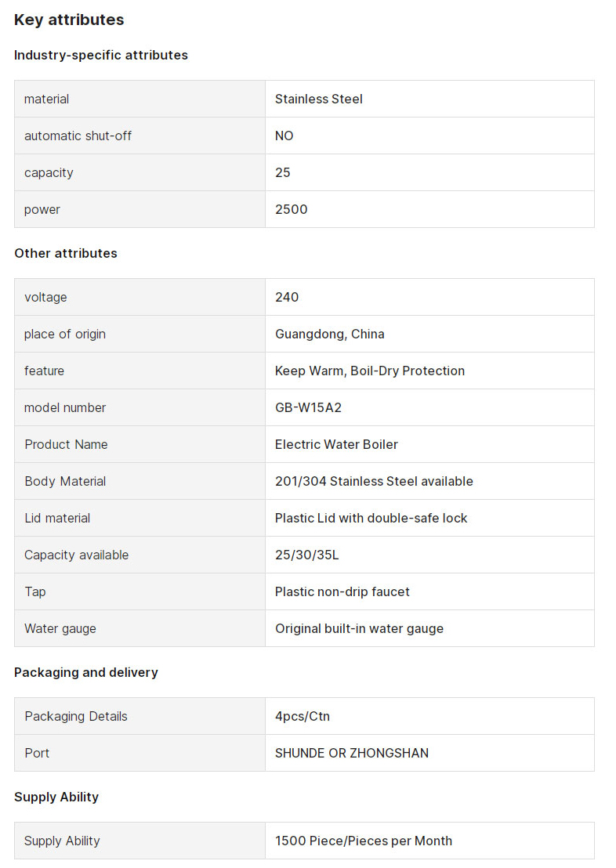616x868 pixels.
Task: Click the Other attributes heading
Action: coord(65,254)
